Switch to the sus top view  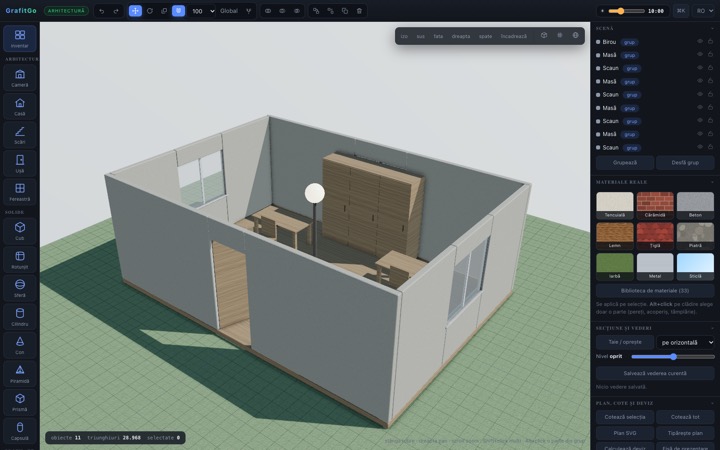click(x=421, y=36)
